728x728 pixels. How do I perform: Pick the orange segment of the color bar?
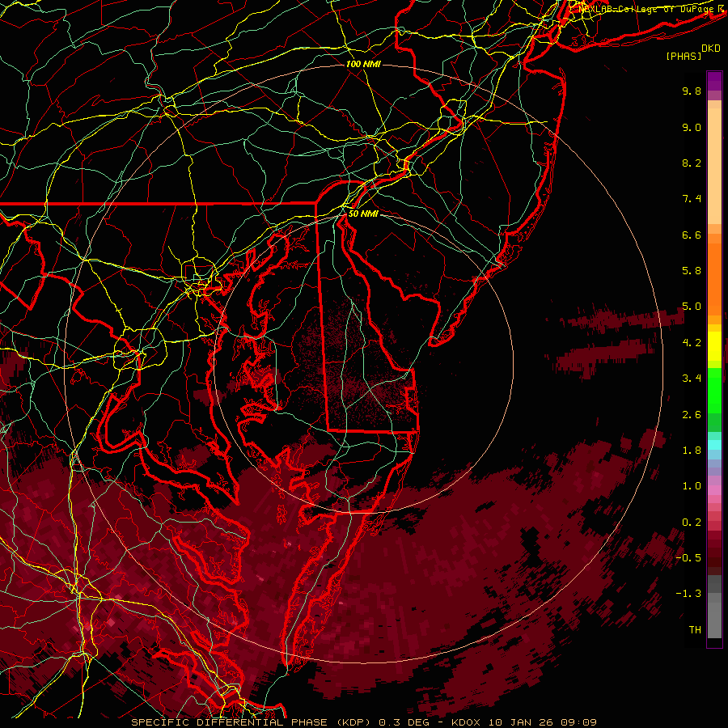(714, 278)
